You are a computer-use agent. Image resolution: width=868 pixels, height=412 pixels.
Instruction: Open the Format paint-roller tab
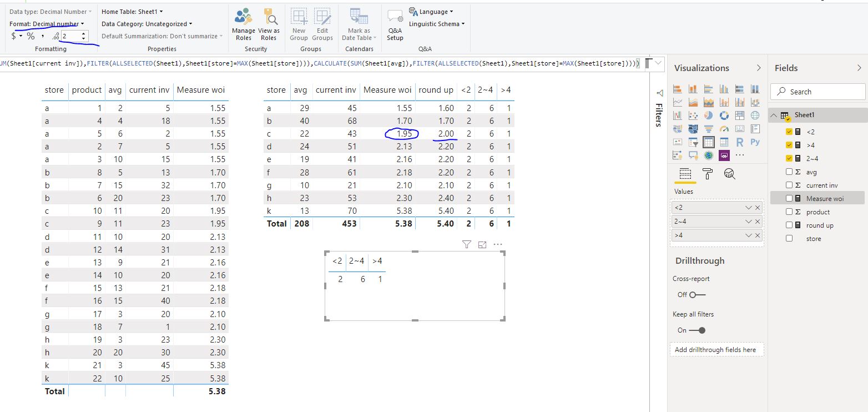tap(707, 174)
